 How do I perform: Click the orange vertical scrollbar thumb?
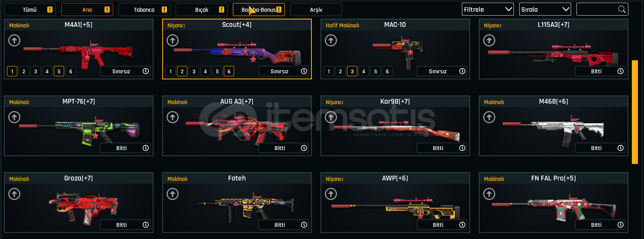pos(635,112)
